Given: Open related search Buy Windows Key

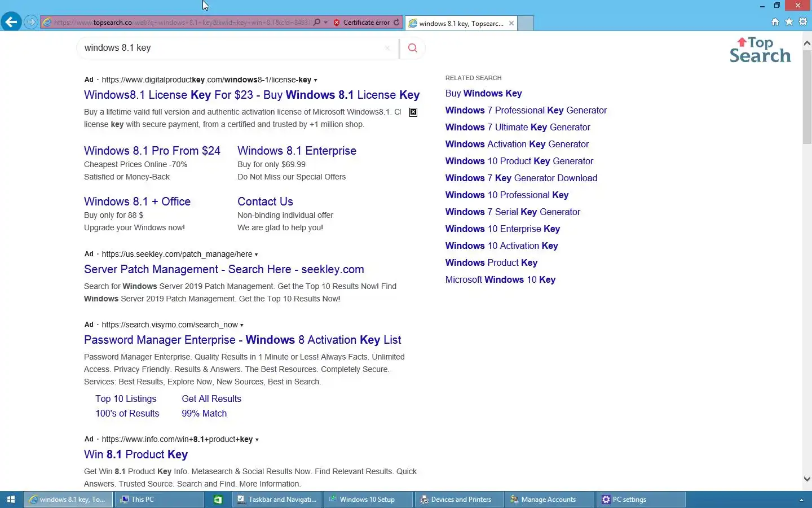Looking at the screenshot, I should tap(483, 93).
